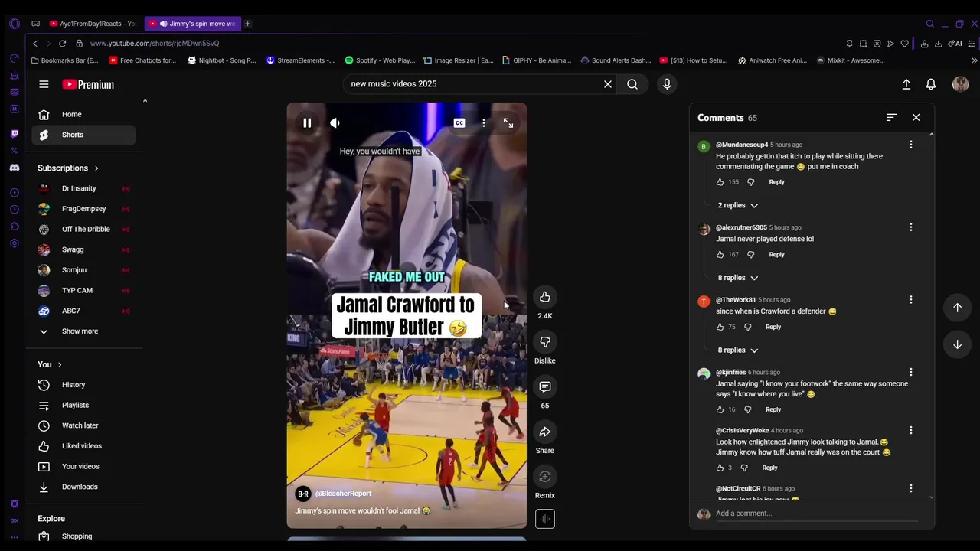Mute the Shorts video volume
Image resolution: width=980 pixels, height=551 pixels.
tap(335, 122)
